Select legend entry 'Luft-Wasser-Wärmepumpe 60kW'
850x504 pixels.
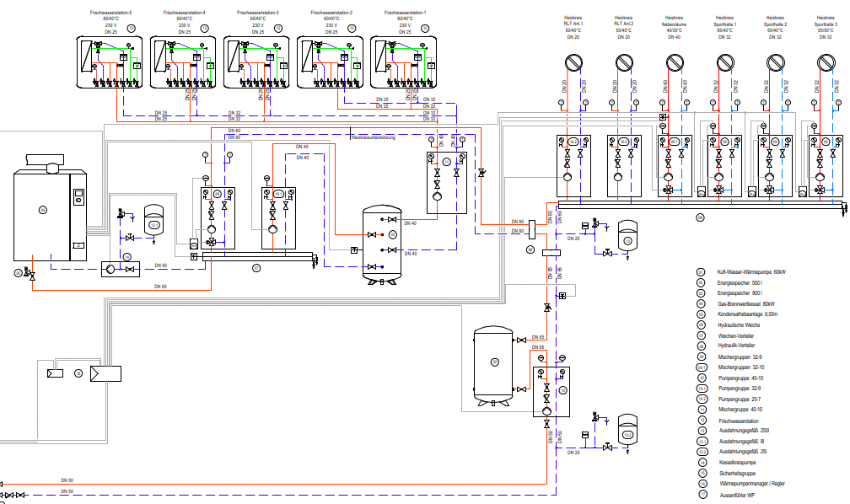751,272
